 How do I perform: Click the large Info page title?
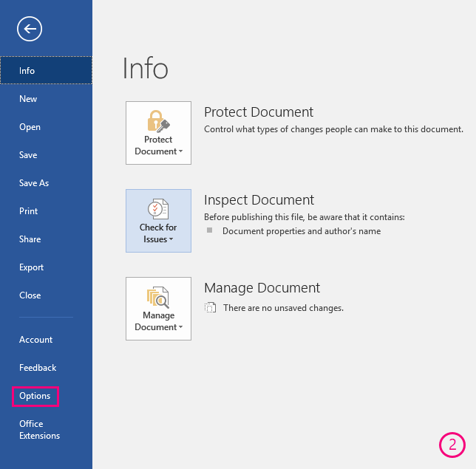145,69
